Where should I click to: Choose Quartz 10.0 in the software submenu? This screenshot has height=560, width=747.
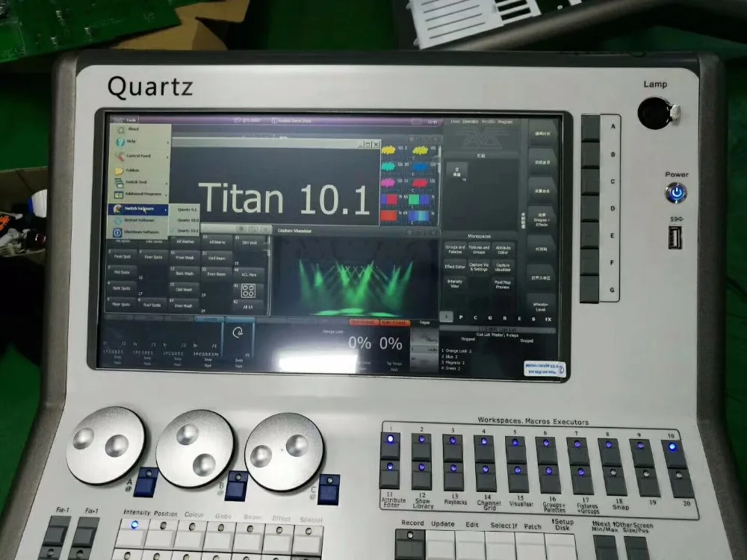(187, 220)
